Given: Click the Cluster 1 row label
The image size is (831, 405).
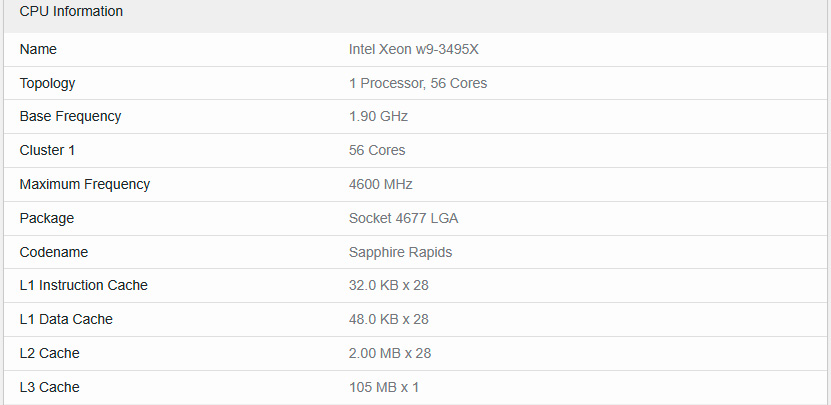Looking at the screenshot, I should 47,150.
